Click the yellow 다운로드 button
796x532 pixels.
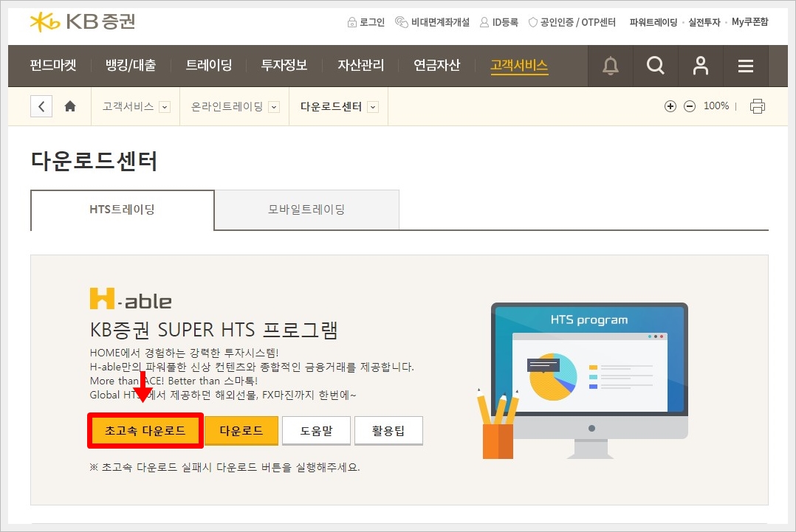click(241, 431)
